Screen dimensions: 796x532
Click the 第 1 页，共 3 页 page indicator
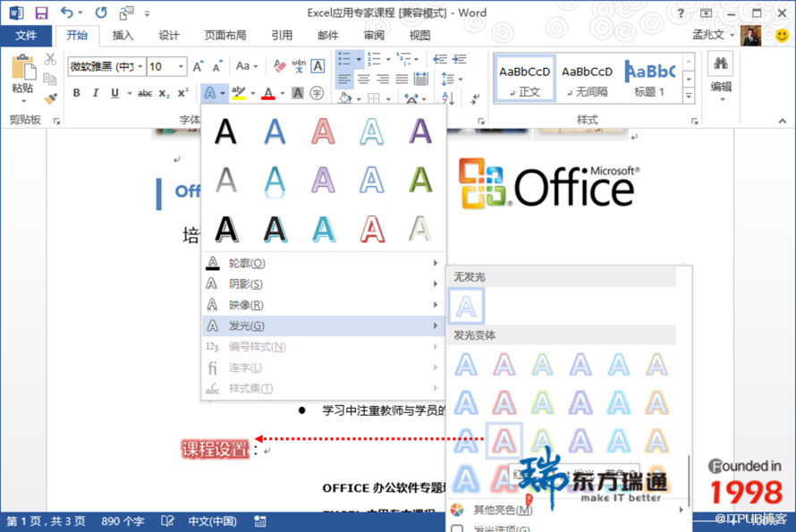pyautogui.click(x=46, y=521)
